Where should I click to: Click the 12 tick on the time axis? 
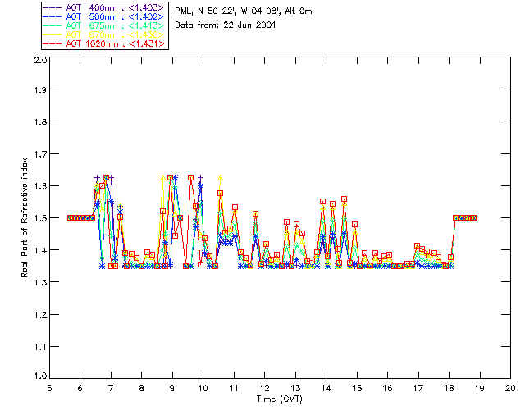click(265, 388)
